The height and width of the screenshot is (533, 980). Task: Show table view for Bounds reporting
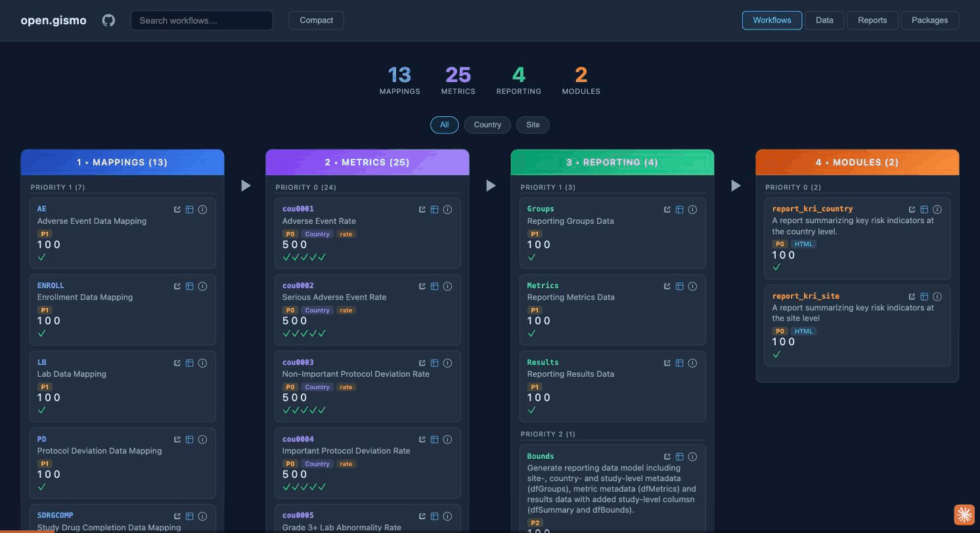point(679,457)
